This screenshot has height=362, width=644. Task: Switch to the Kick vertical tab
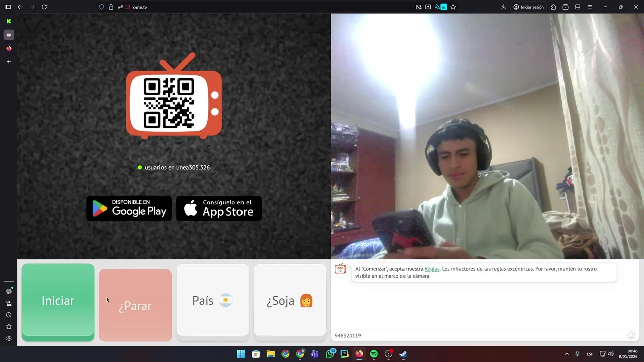point(9,21)
